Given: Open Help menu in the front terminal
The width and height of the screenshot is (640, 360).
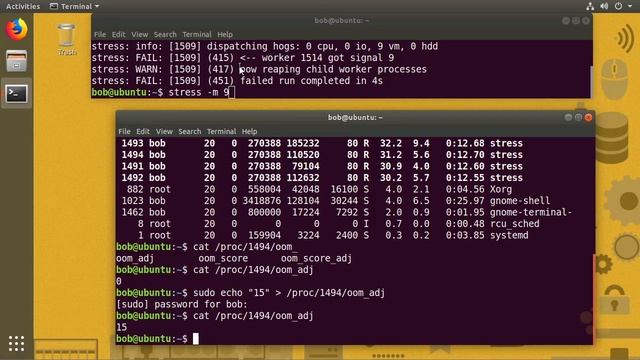Looking at the screenshot, I should [249, 131].
